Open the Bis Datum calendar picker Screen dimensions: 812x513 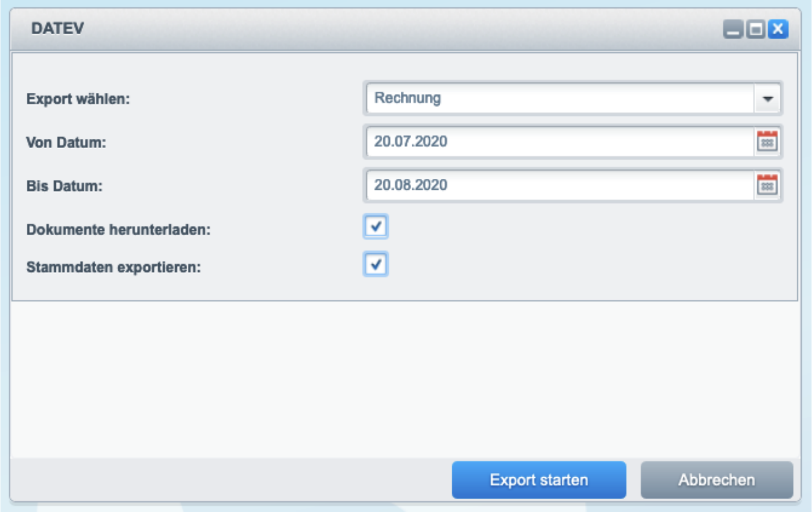(767, 185)
